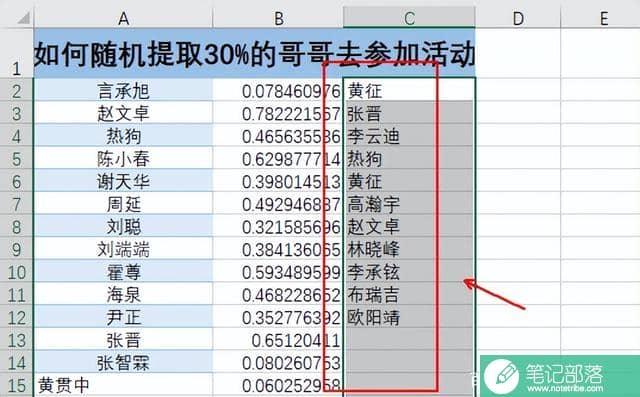Screen dimensions: 640x397
Task: Click the cell containing 陈小春
Action: point(123,159)
